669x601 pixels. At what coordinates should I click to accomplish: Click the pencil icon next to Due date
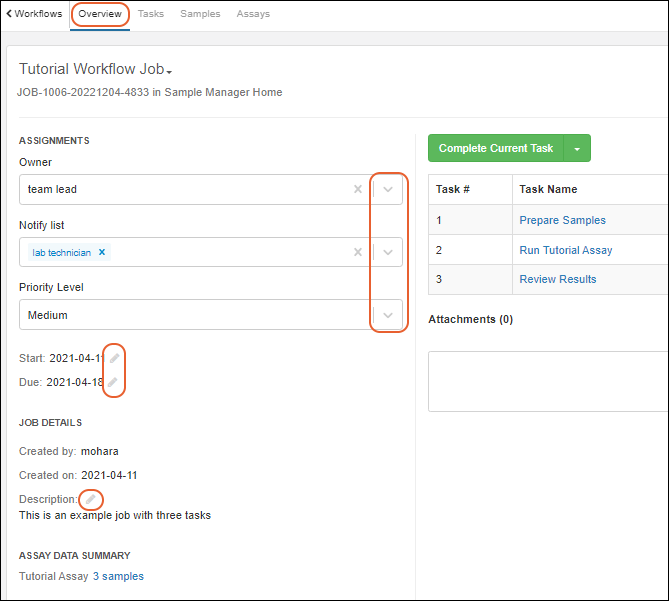click(x=113, y=382)
